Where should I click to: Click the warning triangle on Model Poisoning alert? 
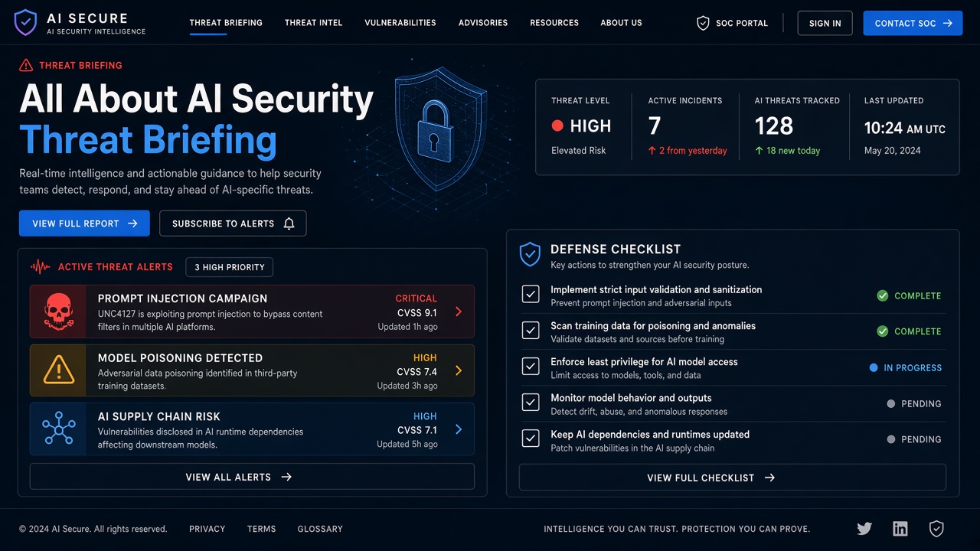tap(59, 370)
